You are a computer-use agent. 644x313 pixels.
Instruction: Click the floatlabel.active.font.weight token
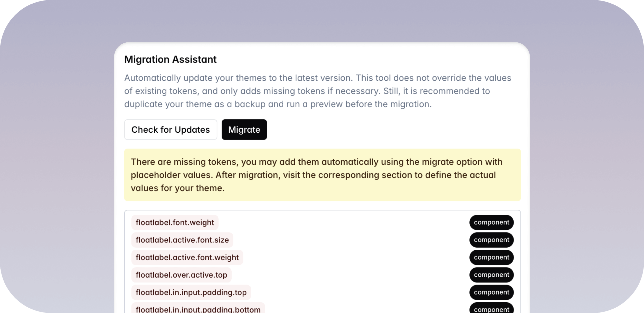click(x=187, y=257)
